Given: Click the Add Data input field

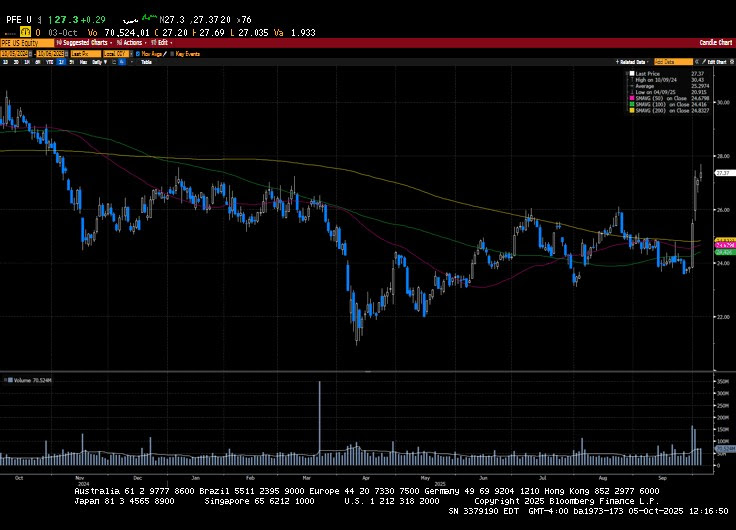Looking at the screenshot, I should [x=673, y=62].
